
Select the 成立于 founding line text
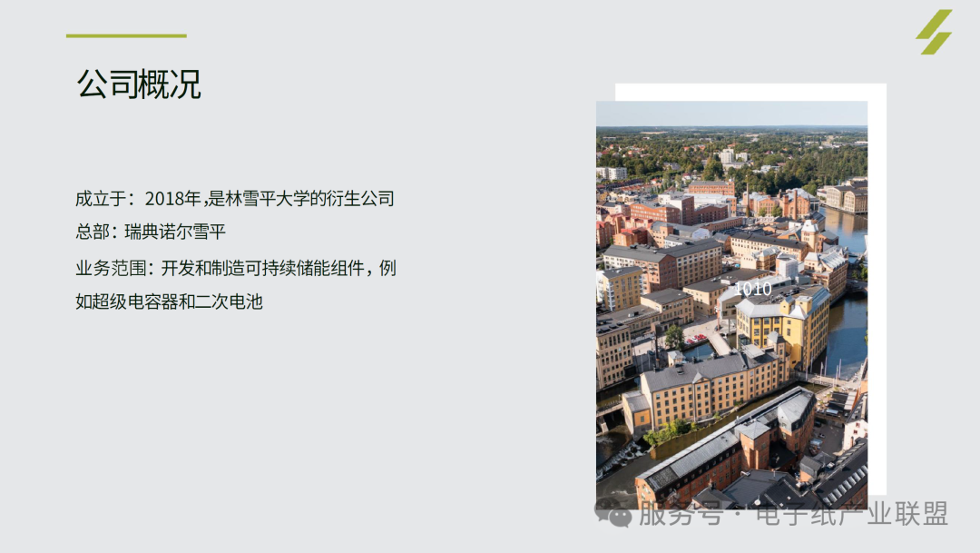coord(235,199)
